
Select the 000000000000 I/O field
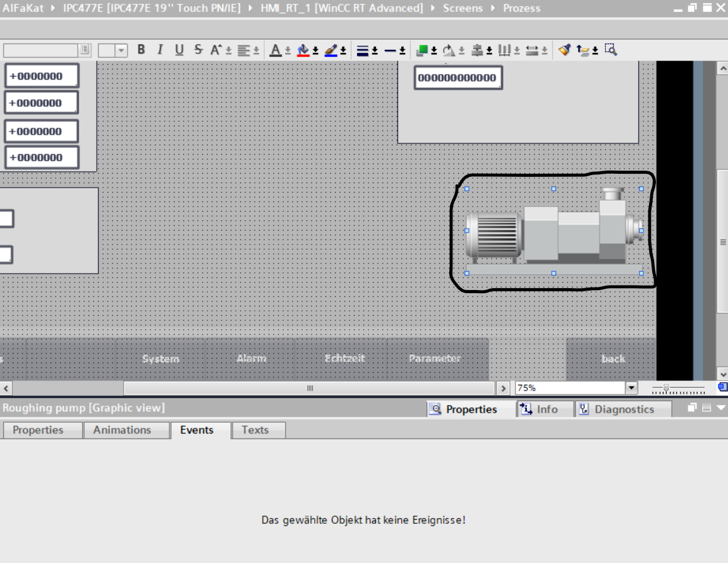[x=458, y=78]
